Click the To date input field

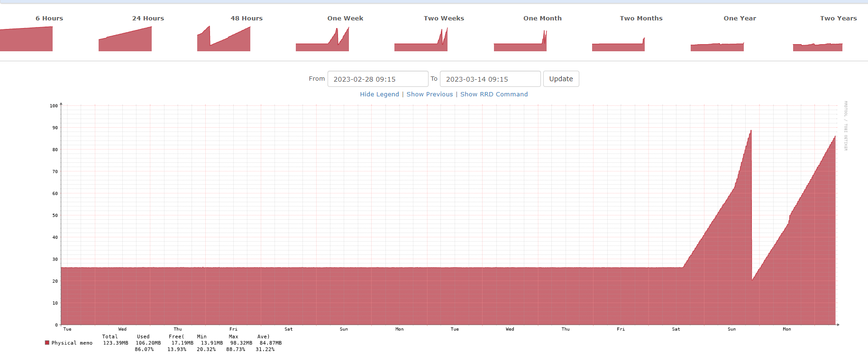[490, 79]
